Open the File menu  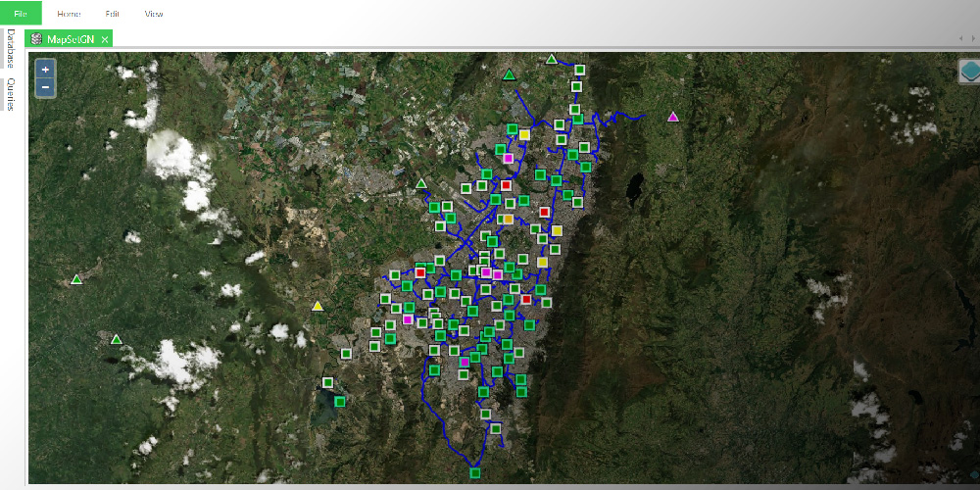(21, 14)
